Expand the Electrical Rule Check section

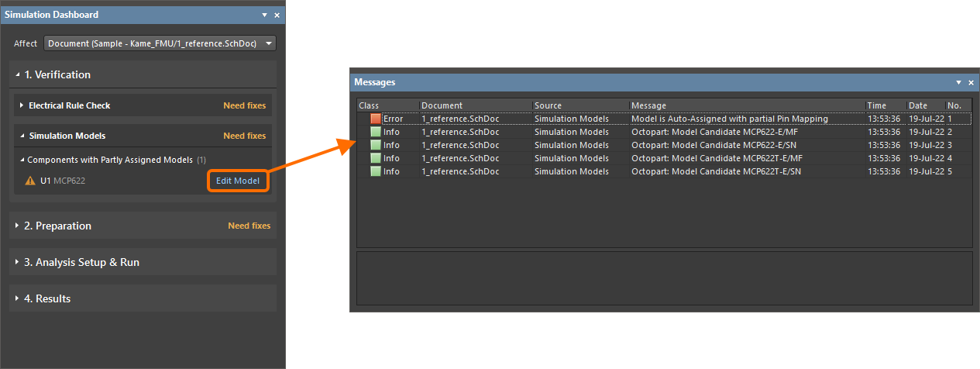[x=22, y=105]
